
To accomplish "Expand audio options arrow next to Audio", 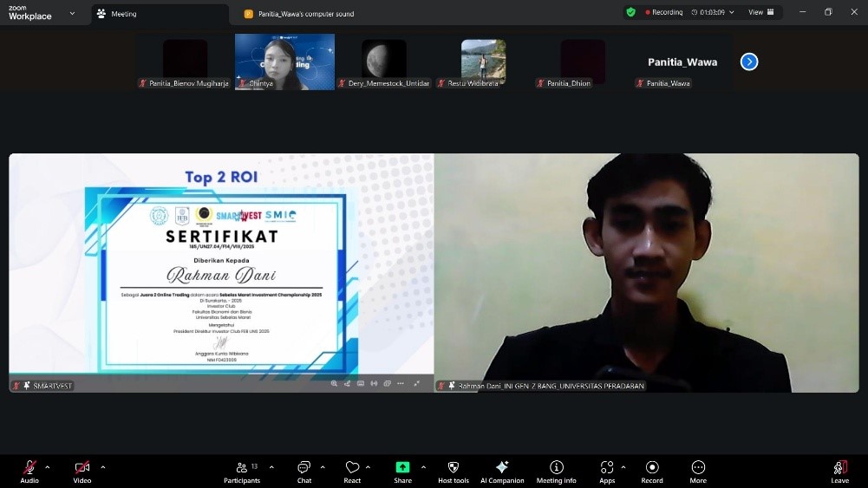I will click(x=48, y=467).
